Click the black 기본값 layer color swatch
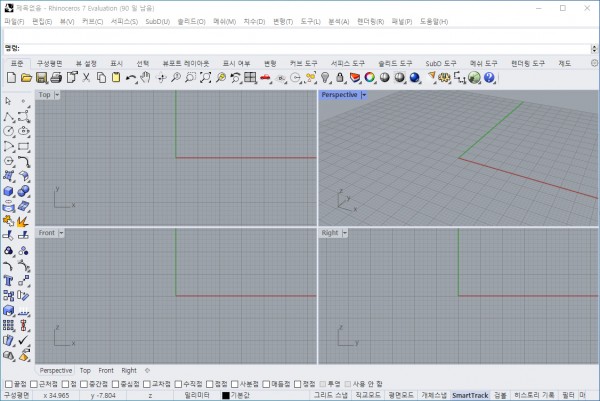 226,395
